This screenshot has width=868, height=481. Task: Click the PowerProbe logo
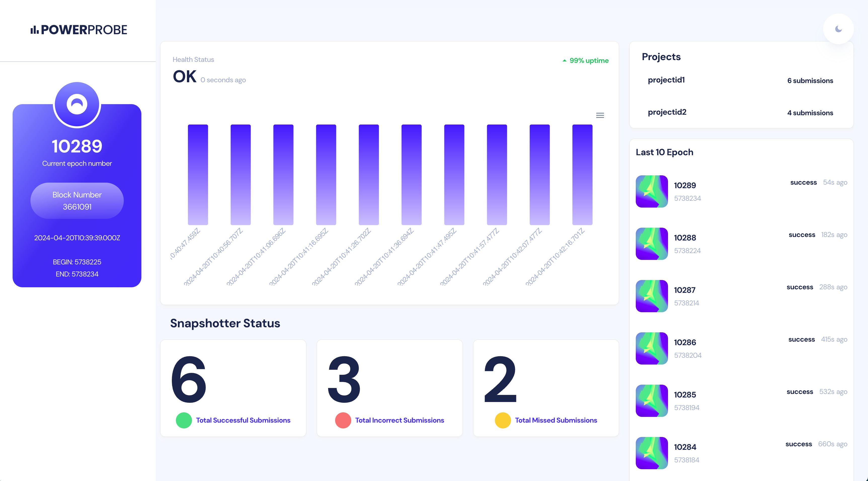(x=79, y=30)
